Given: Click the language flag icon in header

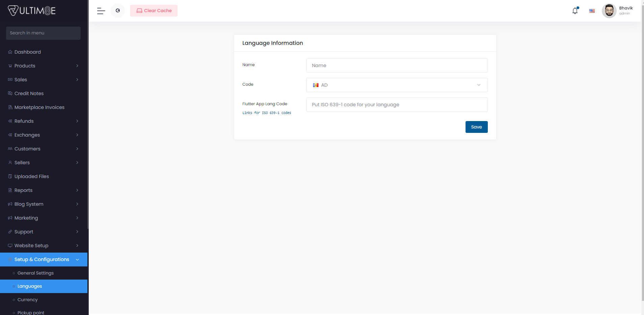Looking at the screenshot, I should 592,11.
